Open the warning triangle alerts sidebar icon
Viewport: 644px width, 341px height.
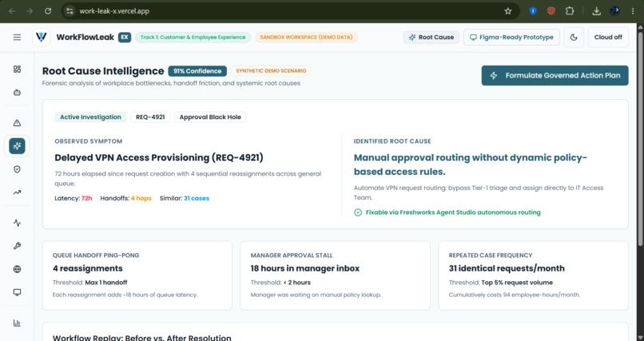pos(17,123)
